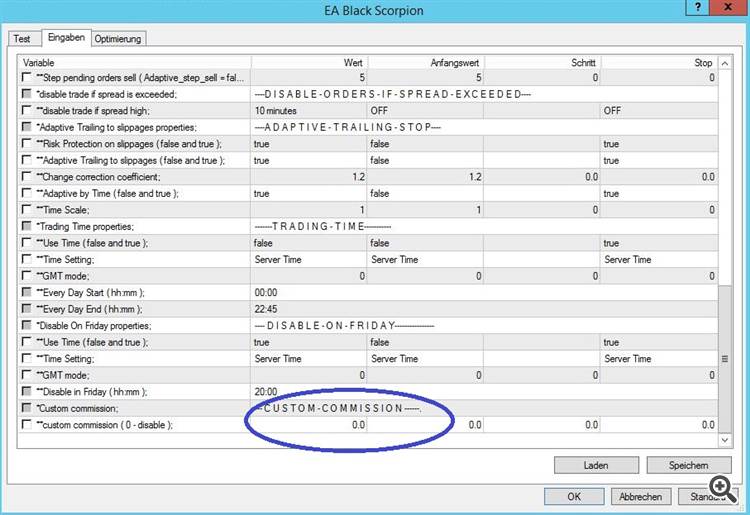Image resolution: width=750 pixels, height=515 pixels.
Task: Open Wert value of Adaptive by Time
Action: click(x=309, y=193)
